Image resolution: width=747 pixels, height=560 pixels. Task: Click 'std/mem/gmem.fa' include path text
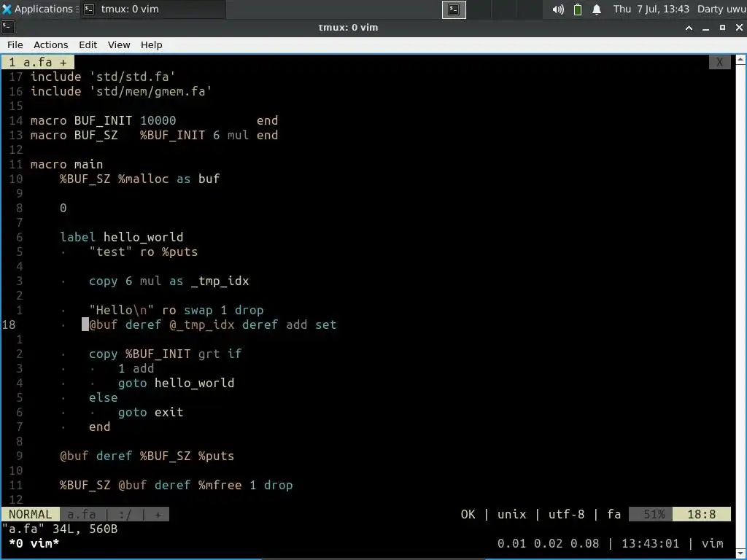[150, 91]
